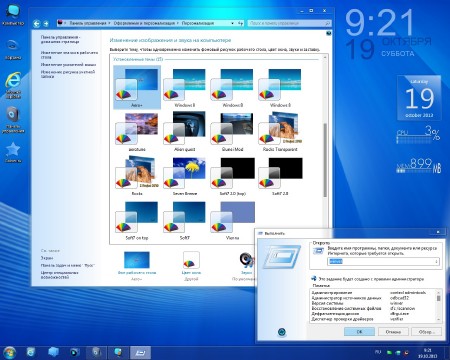Click OK in the Run dialog
Image resolution: width=450 pixels, height=360 pixels.
point(359,332)
